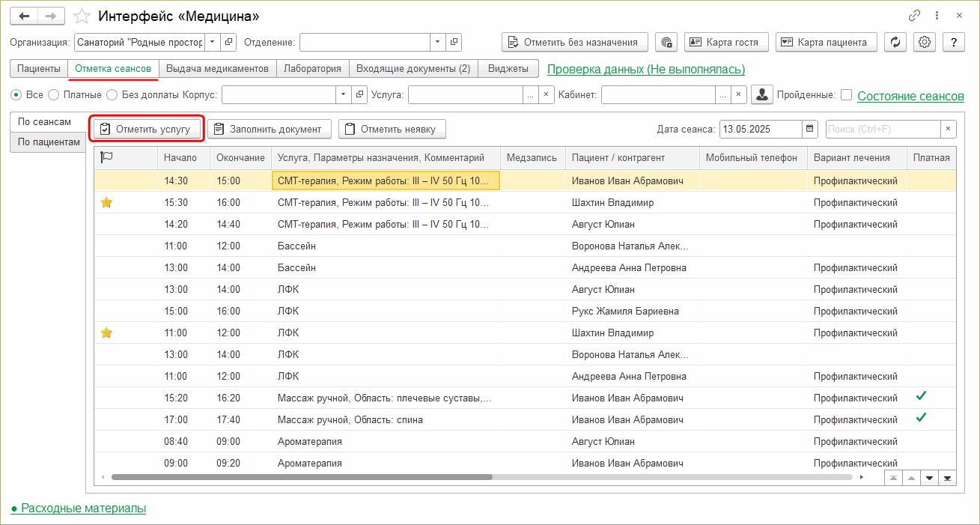Copy link via chain icon
Image resolution: width=980 pixels, height=525 pixels.
click(x=914, y=15)
